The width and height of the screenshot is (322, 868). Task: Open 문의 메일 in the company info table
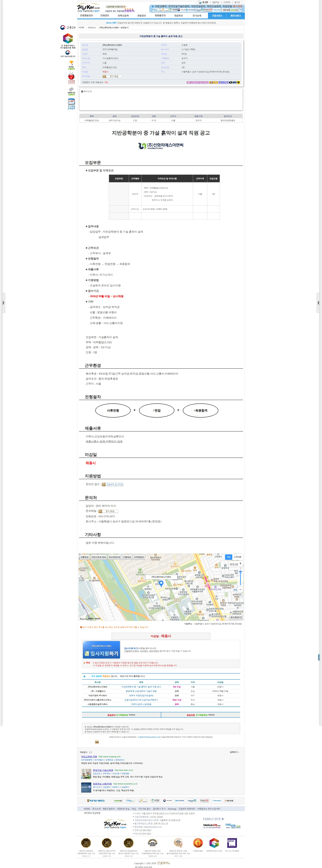coord(112,76)
